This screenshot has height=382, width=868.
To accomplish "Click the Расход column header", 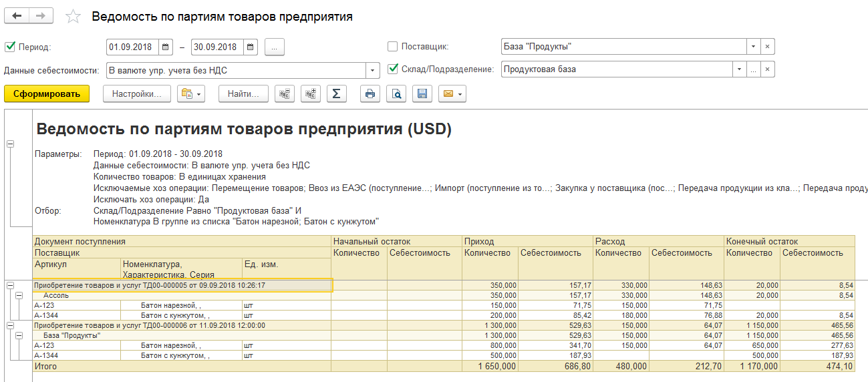I will pyautogui.click(x=659, y=241).
